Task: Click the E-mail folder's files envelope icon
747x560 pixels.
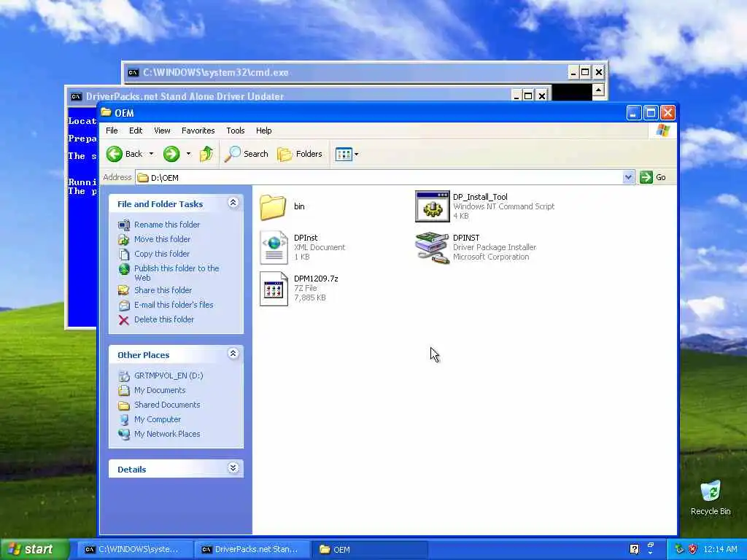Action: (x=124, y=306)
